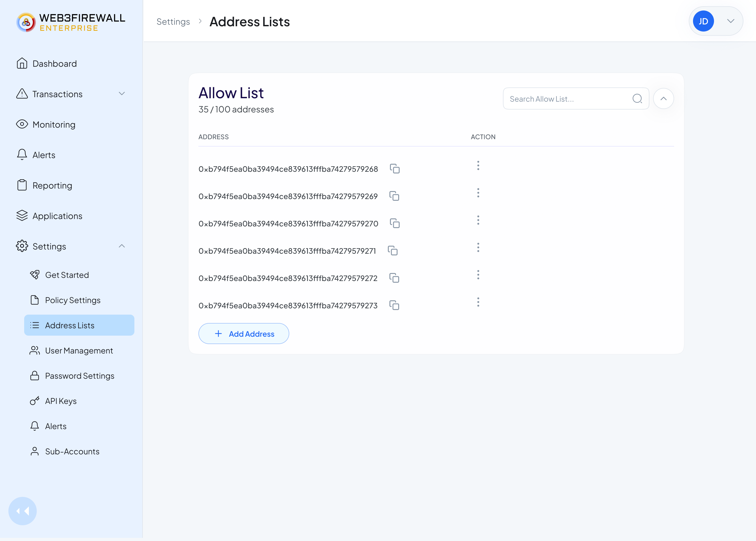Copy the address ending in 579273

coord(394,305)
